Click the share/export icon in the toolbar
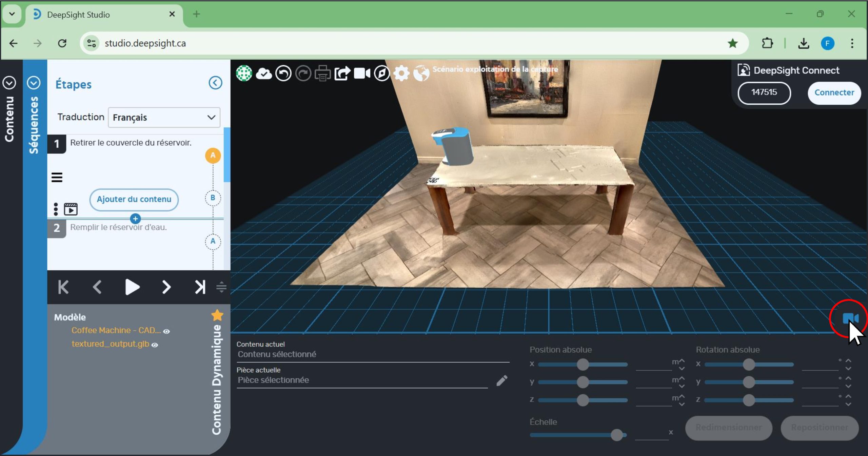Image resolution: width=868 pixels, height=456 pixels. click(342, 73)
